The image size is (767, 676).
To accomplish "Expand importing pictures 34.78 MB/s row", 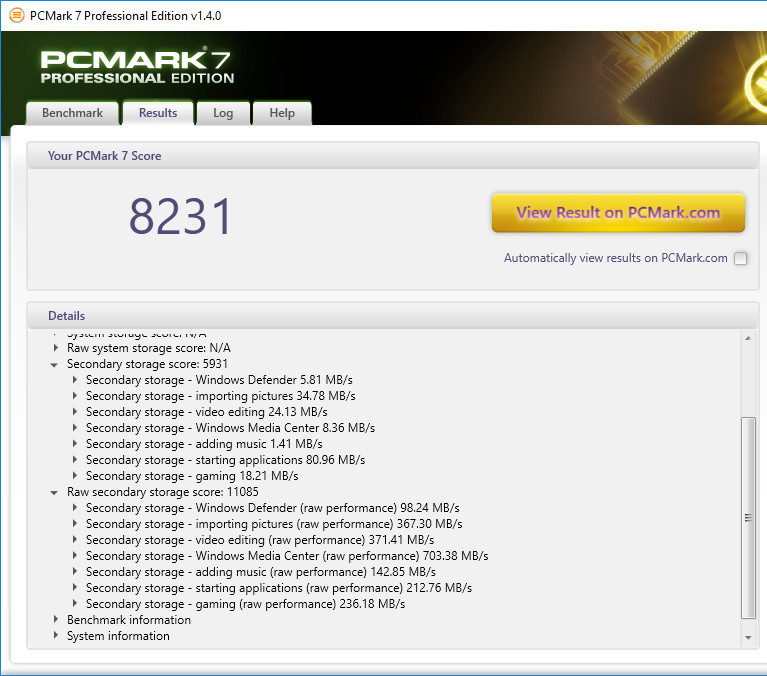I will pyautogui.click(x=75, y=396).
